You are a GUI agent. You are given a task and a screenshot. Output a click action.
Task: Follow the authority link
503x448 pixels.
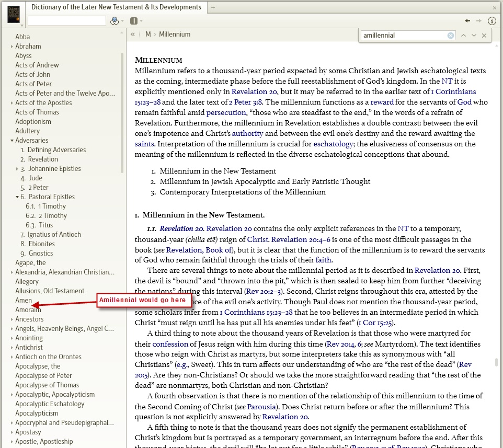247,133
